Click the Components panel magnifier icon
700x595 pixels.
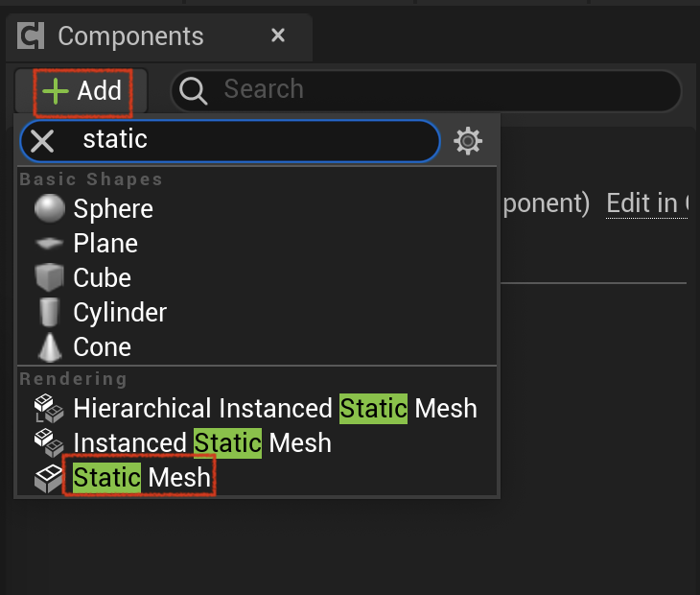(x=193, y=90)
